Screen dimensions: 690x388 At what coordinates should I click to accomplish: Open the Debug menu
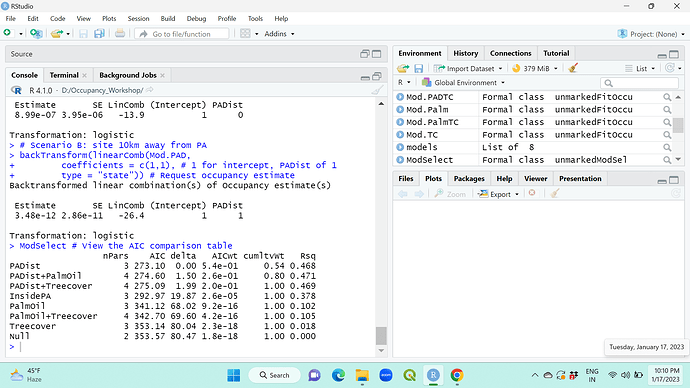[x=196, y=18]
